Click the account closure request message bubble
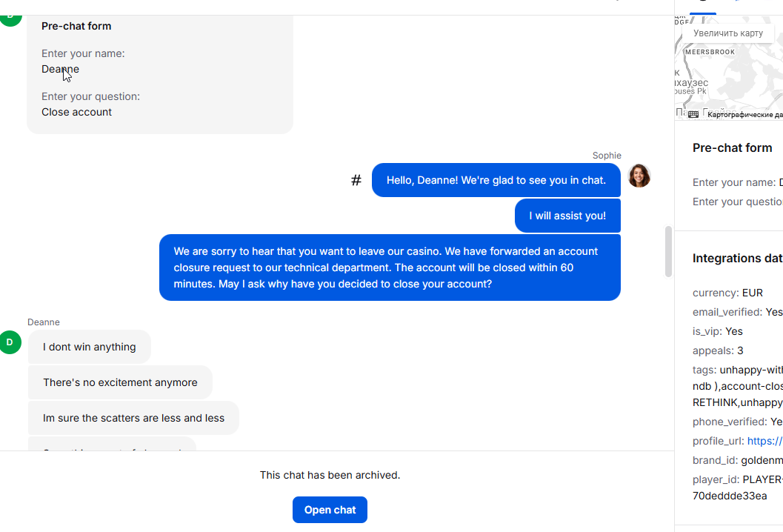The image size is (783, 532). (390, 267)
